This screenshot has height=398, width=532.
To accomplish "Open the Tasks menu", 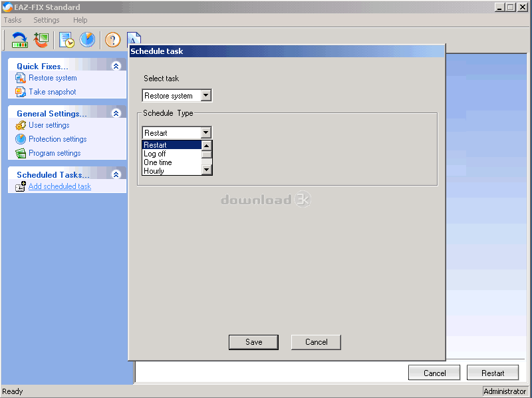I will (x=13, y=20).
